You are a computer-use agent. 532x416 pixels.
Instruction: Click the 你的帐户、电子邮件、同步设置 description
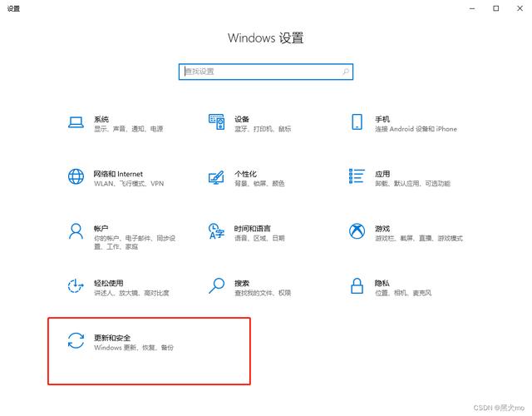coord(135,242)
